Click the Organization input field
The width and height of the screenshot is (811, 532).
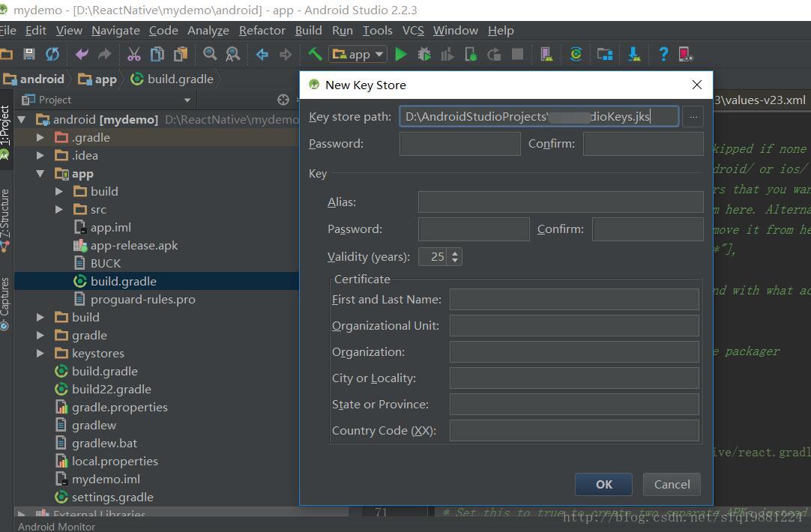pyautogui.click(x=574, y=352)
